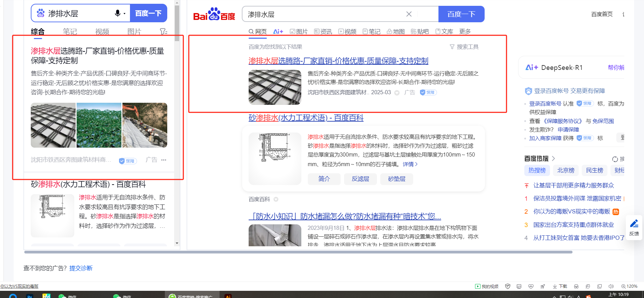Select the 北京榜 tab
The height and width of the screenshot is (298, 644).
566,170
